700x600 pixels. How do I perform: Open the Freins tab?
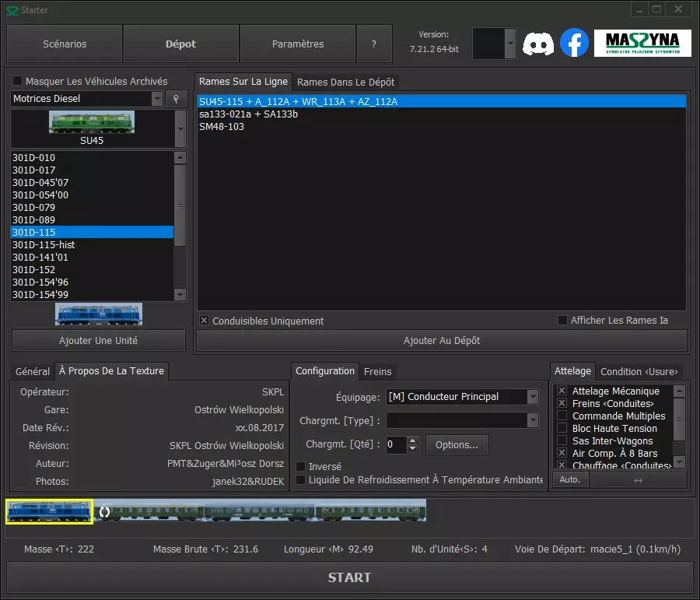pyautogui.click(x=378, y=372)
